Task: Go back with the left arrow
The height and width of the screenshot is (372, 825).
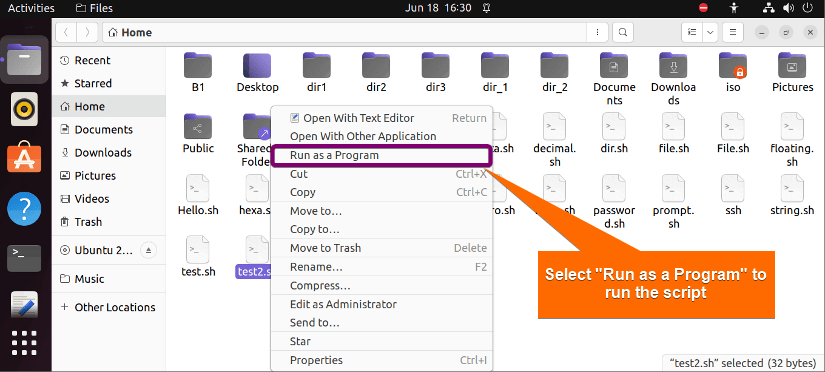Action: point(66,32)
